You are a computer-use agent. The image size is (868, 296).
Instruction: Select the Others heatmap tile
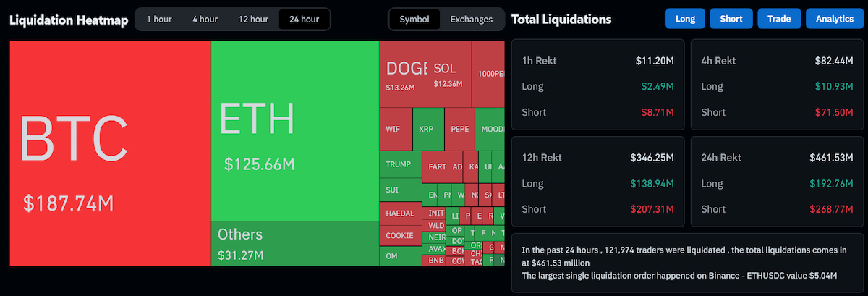tap(295, 244)
